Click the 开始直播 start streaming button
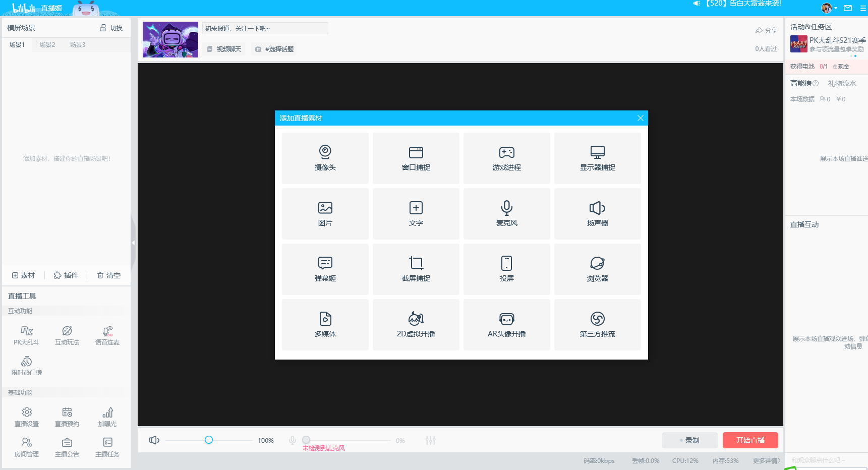Image resolution: width=868 pixels, height=470 pixels. 750,440
